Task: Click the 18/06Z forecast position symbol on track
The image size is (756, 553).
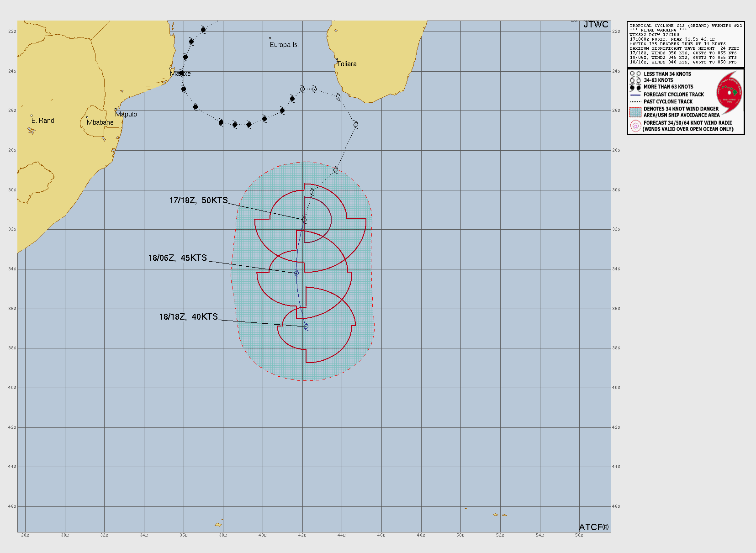Action: tap(296, 273)
